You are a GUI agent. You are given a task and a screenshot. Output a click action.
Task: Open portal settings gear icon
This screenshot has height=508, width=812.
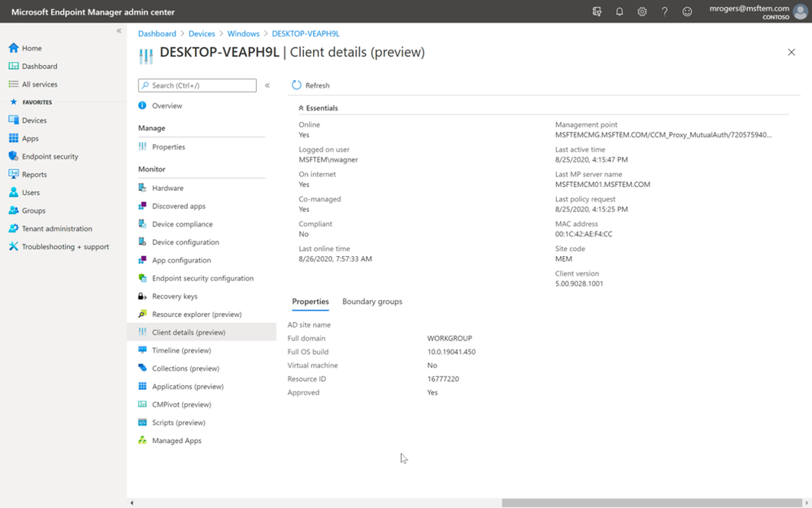pyautogui.click(x=642, y=11)
